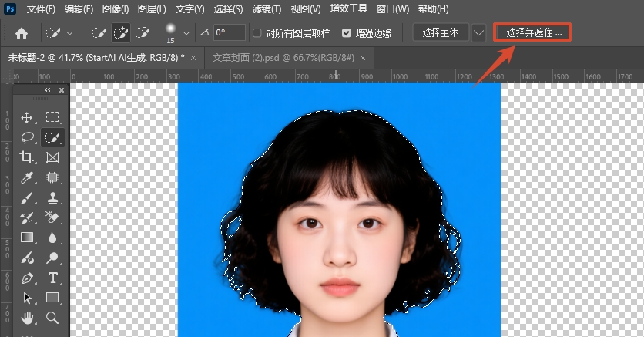
Task: Select the Move tool
Action: 27,117
